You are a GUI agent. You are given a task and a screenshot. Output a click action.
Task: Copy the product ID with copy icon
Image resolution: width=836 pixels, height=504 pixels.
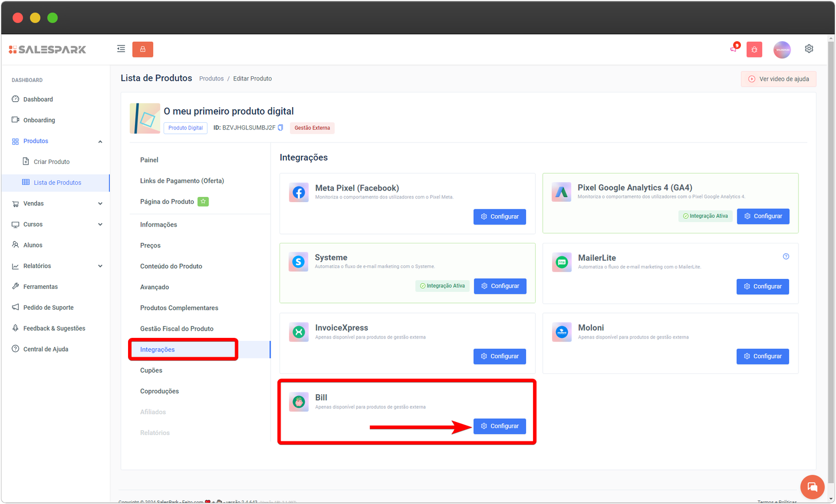tap(281, 127)
